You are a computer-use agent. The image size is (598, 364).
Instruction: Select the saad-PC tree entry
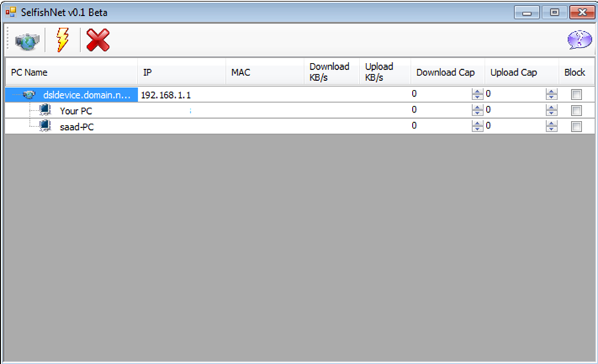[x=77, y=126]
